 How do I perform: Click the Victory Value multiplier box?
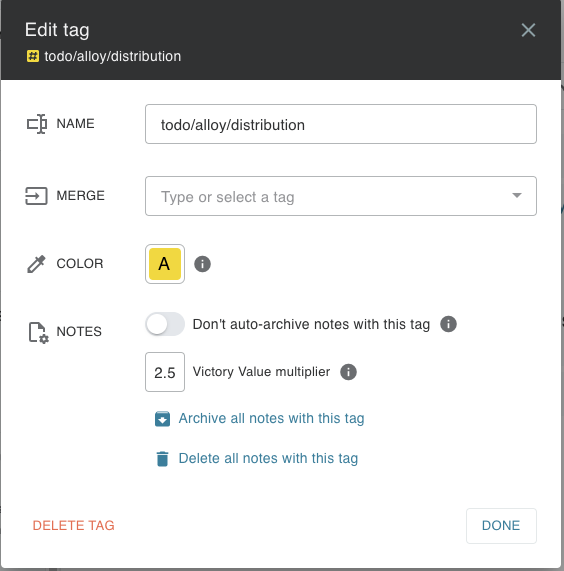165,372
